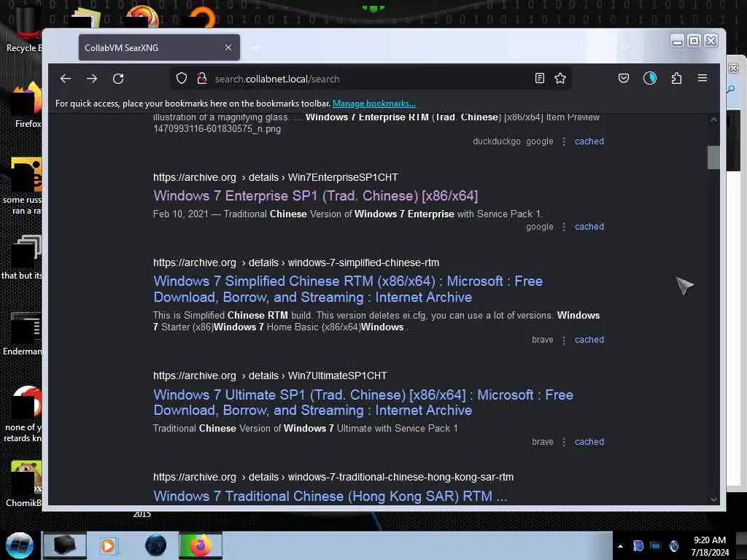Open Windows 7 Traditional Chinese Hong Kong SAR result
This screenshot has height=560, width=747.
pyautogui.click(x=330, y=496)
